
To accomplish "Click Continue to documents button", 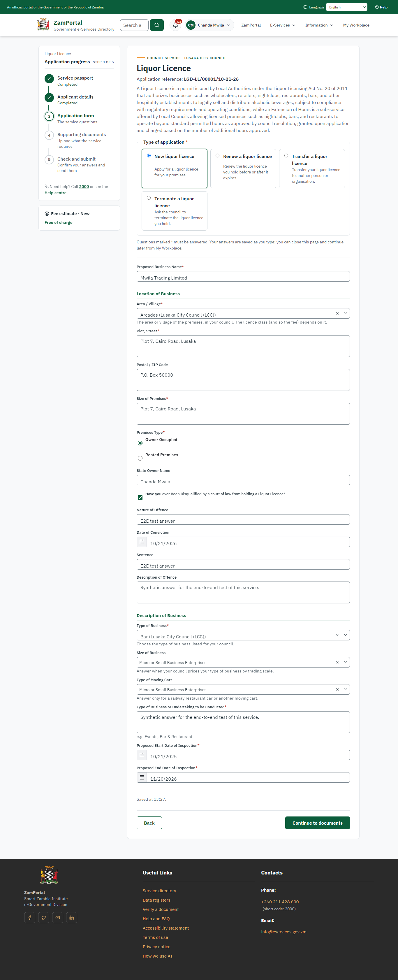I will point(317,823).
